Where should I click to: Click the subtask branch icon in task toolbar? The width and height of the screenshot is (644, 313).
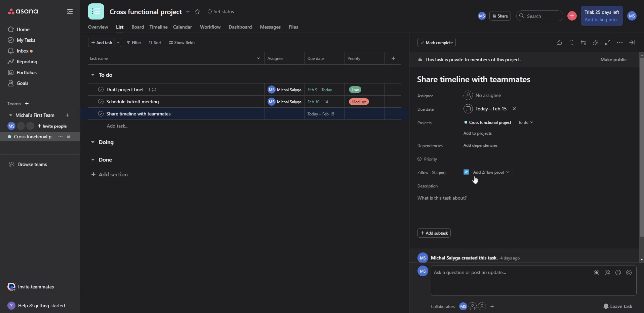click(x=583, y=42)
